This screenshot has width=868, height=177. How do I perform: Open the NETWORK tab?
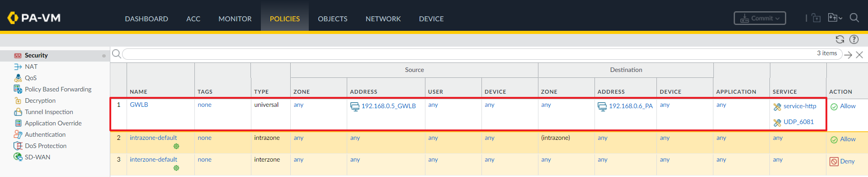pyautogui.click(x=383, y=19)
